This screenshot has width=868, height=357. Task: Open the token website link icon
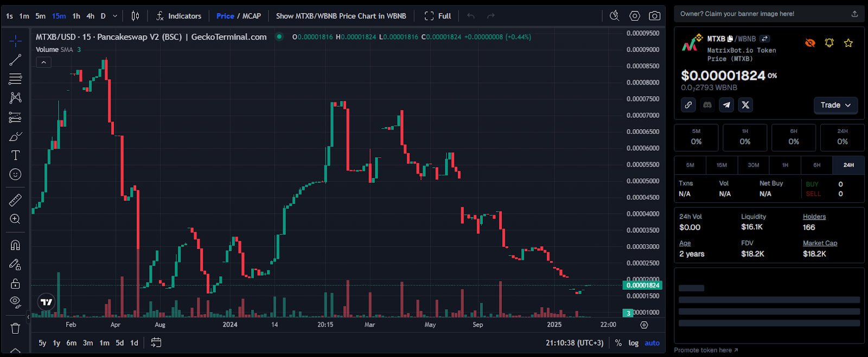[688, 105]
